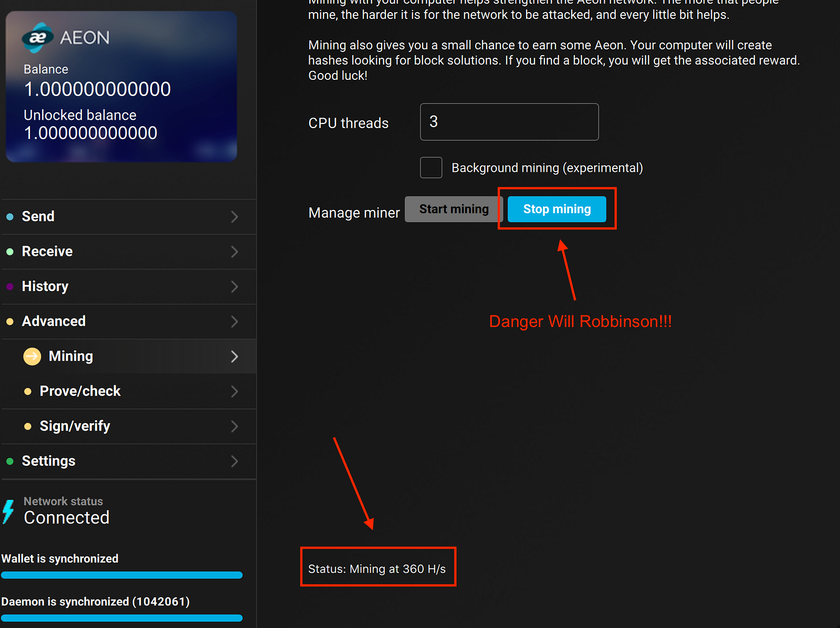Open the Send menu item

click(x=129, y=217)
